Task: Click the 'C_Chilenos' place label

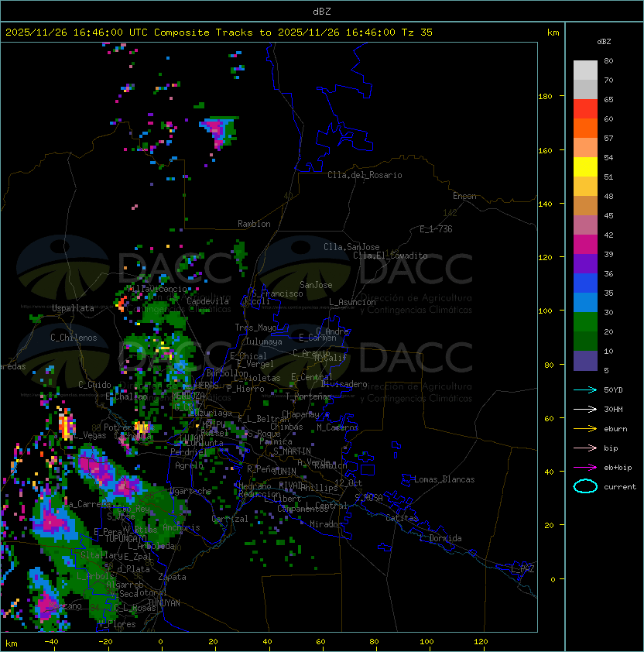Action: pos(74,338)
